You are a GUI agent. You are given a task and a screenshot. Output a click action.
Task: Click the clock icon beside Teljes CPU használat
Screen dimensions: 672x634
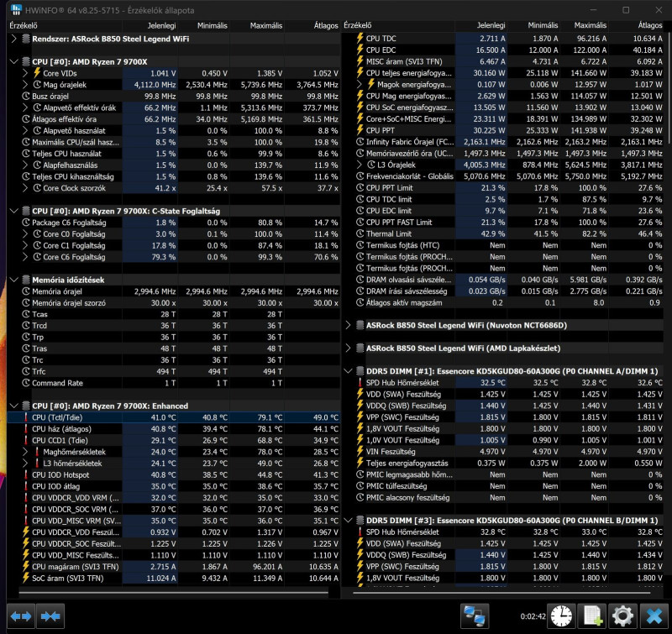[26, 154]
